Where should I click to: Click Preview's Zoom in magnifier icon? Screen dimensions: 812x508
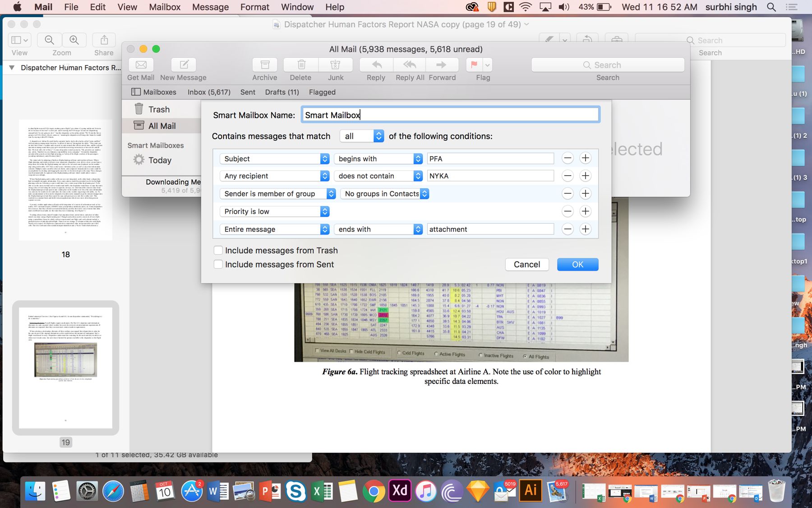[x=74, y=40]
